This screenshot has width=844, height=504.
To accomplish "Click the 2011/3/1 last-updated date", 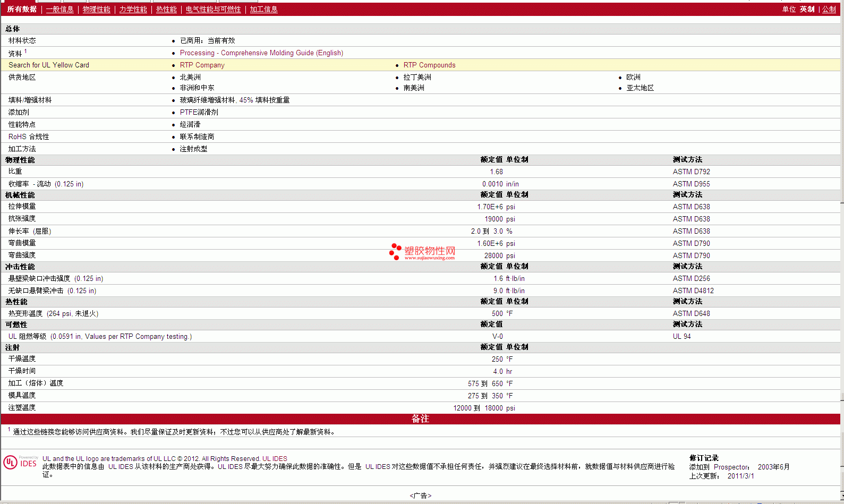I will click(741, 476).
